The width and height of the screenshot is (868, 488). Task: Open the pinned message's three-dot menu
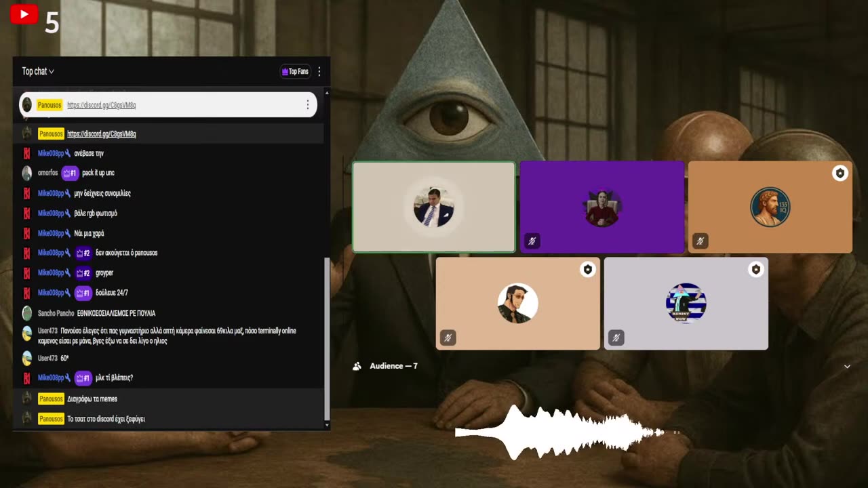pos(307,105)
